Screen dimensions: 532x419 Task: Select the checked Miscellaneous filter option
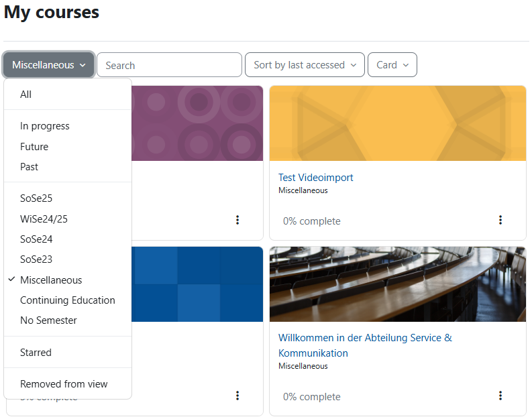pos(51,280)
